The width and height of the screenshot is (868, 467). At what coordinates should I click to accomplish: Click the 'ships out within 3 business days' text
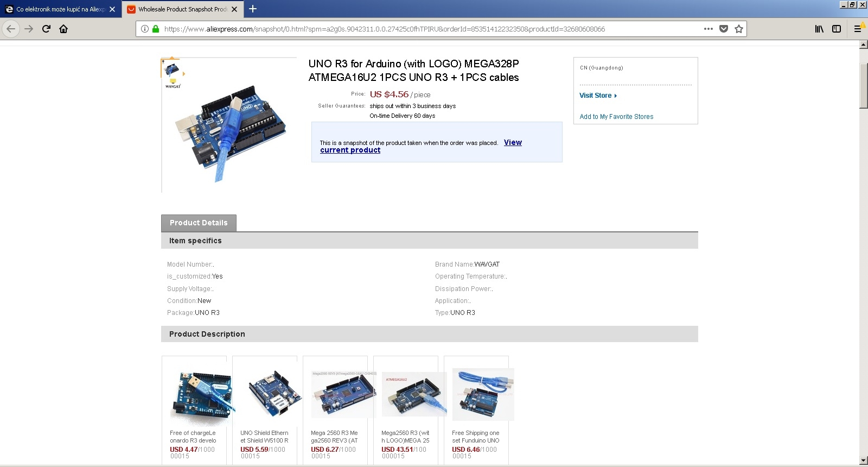click(x=413, y=106)
